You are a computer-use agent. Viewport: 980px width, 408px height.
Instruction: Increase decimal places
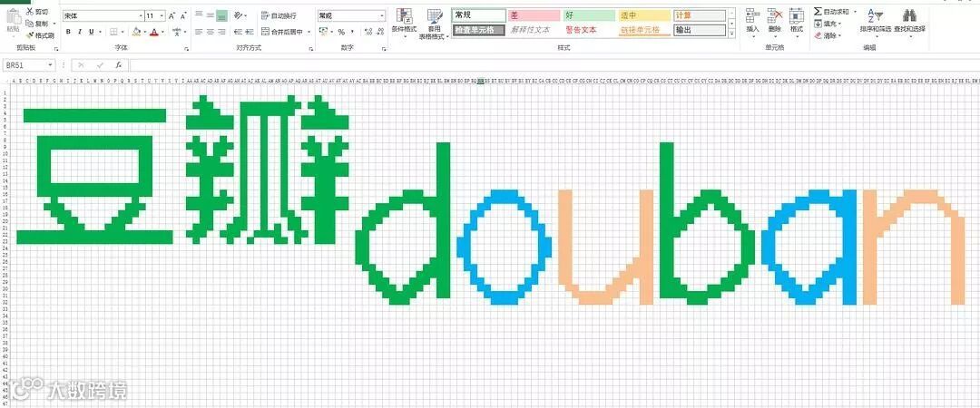pos(368,31)
